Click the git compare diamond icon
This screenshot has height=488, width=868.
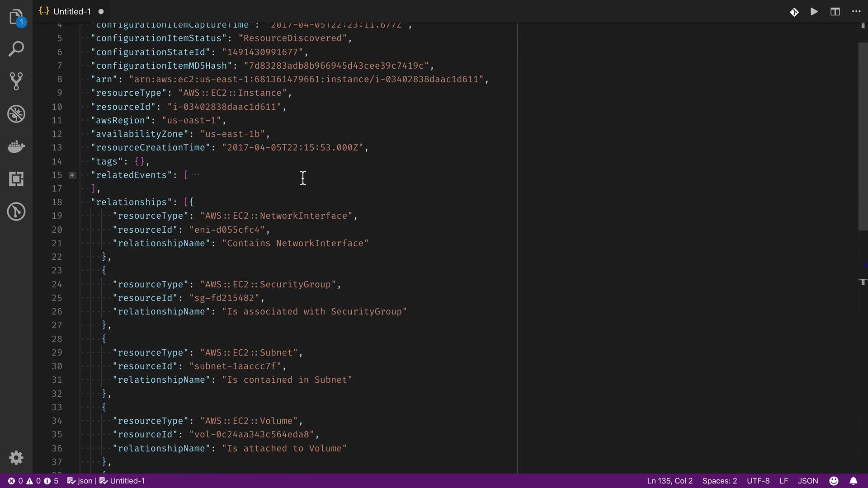(x=794, y=12)
